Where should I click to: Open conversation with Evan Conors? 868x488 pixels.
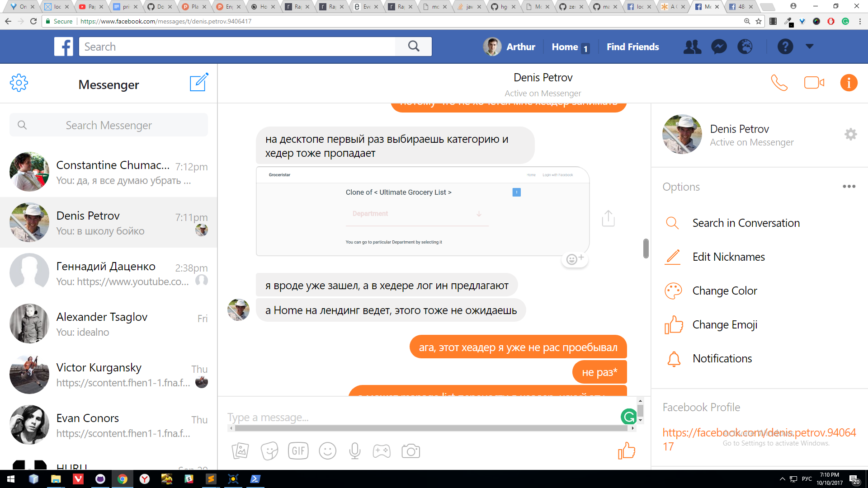(x=108, y=425)
